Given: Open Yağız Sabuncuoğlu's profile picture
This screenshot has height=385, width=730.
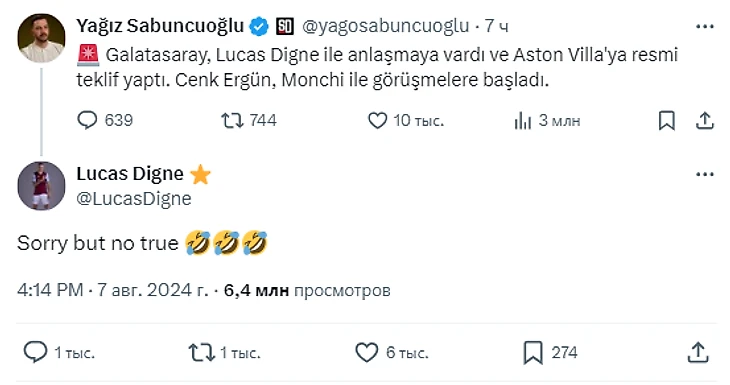Looking at the screenshot, I should tap(41, 38).
